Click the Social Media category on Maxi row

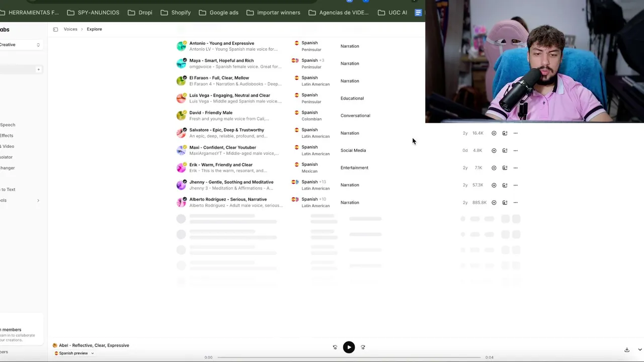click(x=353, y=150)
